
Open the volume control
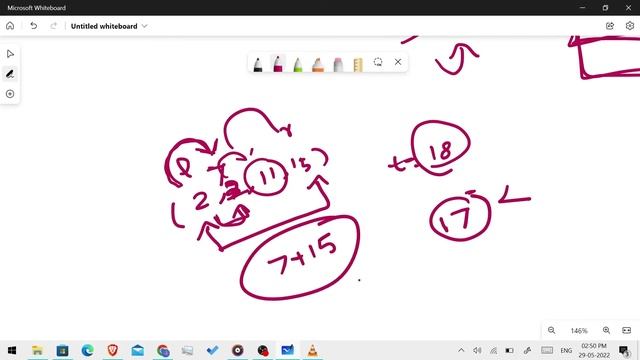tap(477, 350)
